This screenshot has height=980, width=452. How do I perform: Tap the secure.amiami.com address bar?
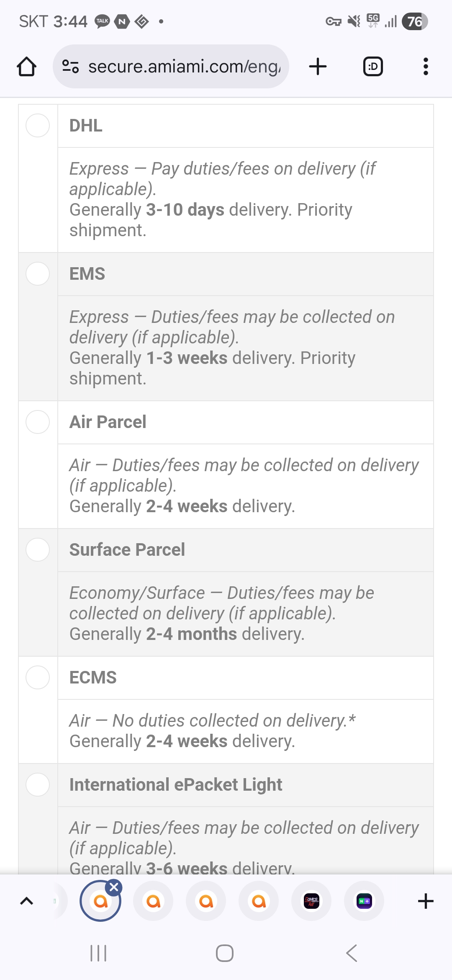(184, 67)
